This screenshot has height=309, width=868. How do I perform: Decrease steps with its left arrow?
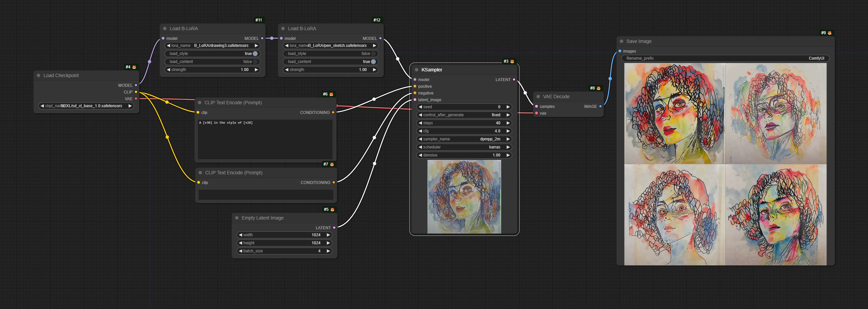[420, 123]
